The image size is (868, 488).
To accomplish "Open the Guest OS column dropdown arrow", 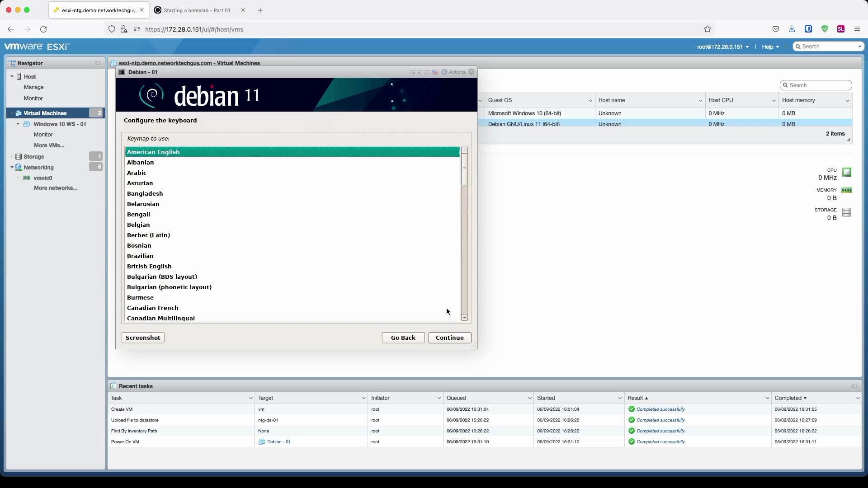I will 590,101.
